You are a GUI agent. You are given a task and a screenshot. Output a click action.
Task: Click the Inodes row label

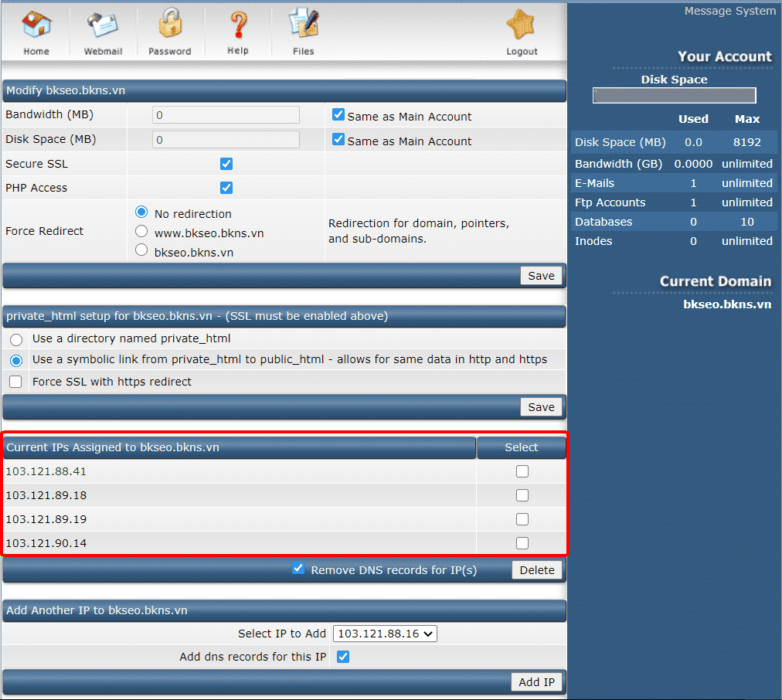pos(593,241)
